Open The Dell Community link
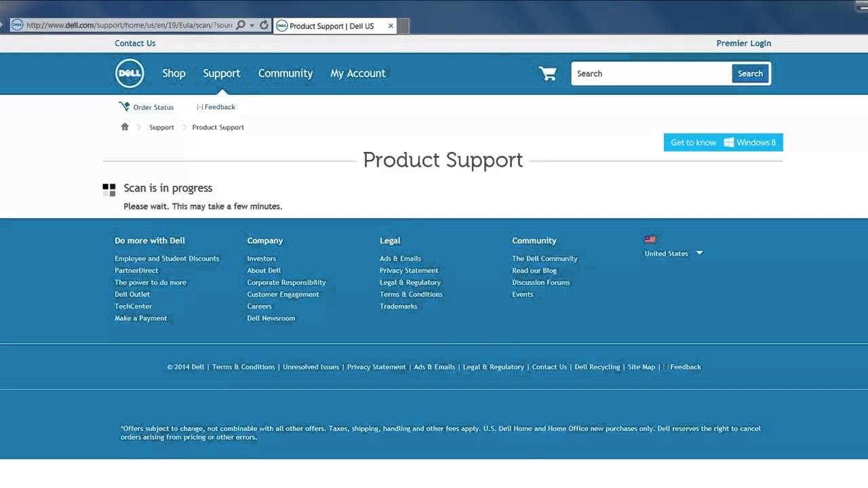The width and height of the screenshot is (868, 488). [x=545, y=258]
